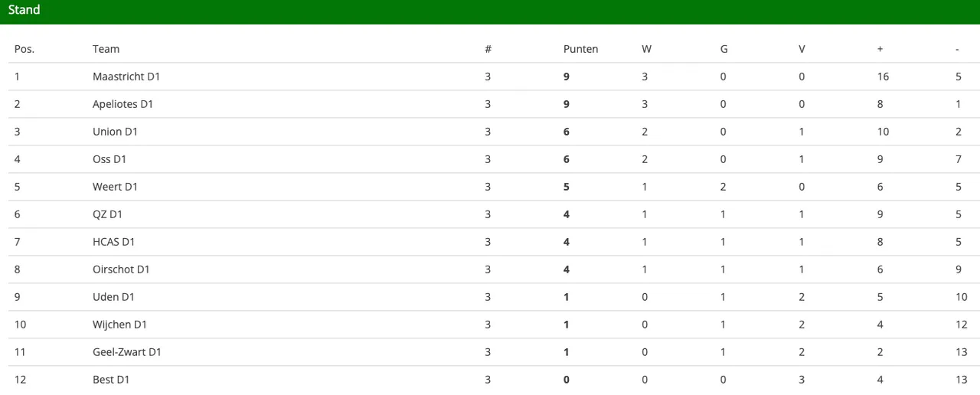The height and width of the screenshot is (395, 980).
Task: Click the Best D1 team name
Action: click(x=111, y=380)
